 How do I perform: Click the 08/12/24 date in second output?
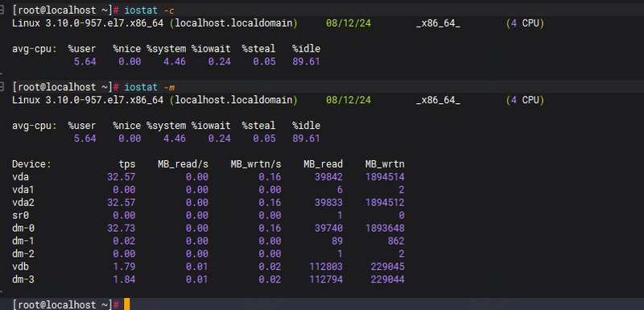coord(349,100)
